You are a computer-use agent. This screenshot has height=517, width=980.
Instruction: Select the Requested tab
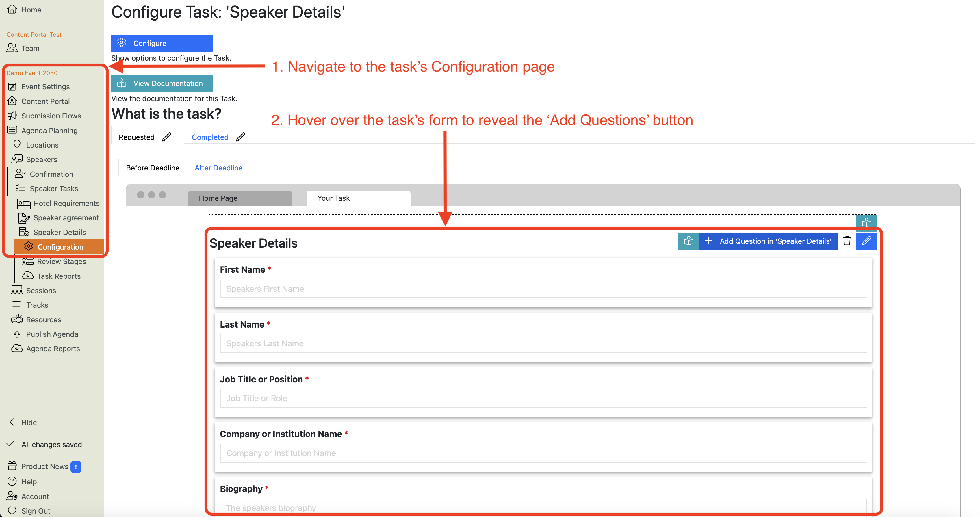click(137, 137)
